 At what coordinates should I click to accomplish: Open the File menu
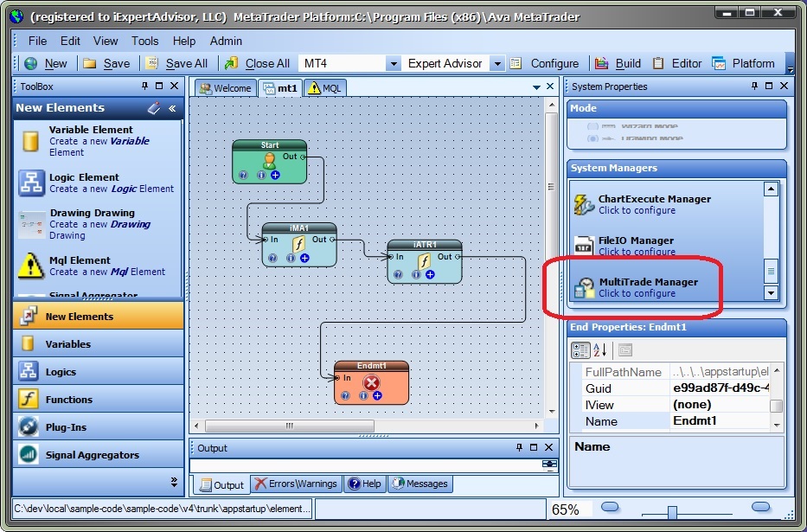point(37,41)
